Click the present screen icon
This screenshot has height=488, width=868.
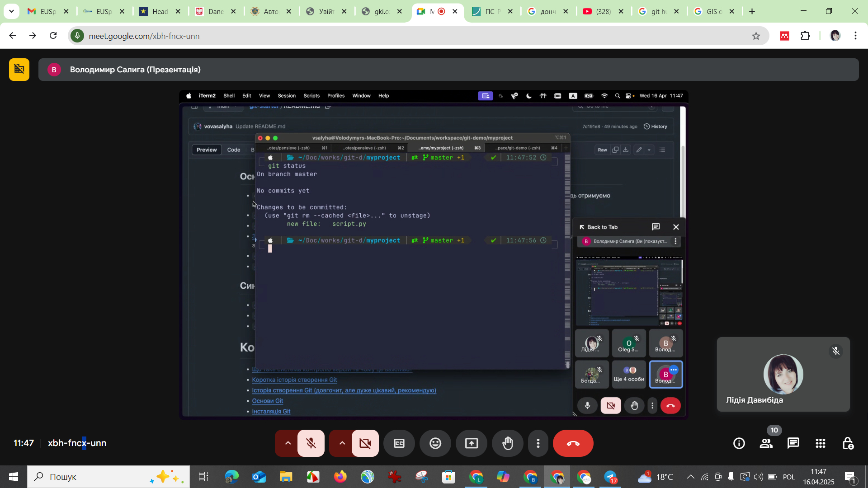[471, 443]
